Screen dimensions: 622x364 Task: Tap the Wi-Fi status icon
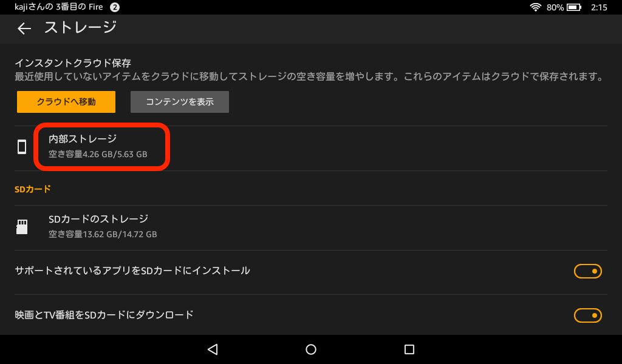click(x=536, y=7)
